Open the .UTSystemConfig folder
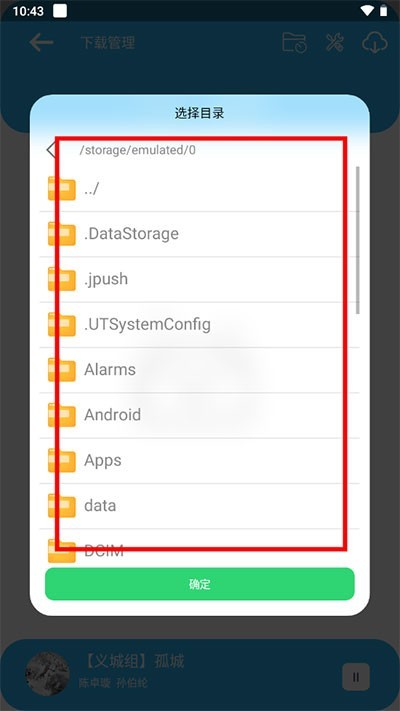400x711 pixels. click(x=200, y=325)
